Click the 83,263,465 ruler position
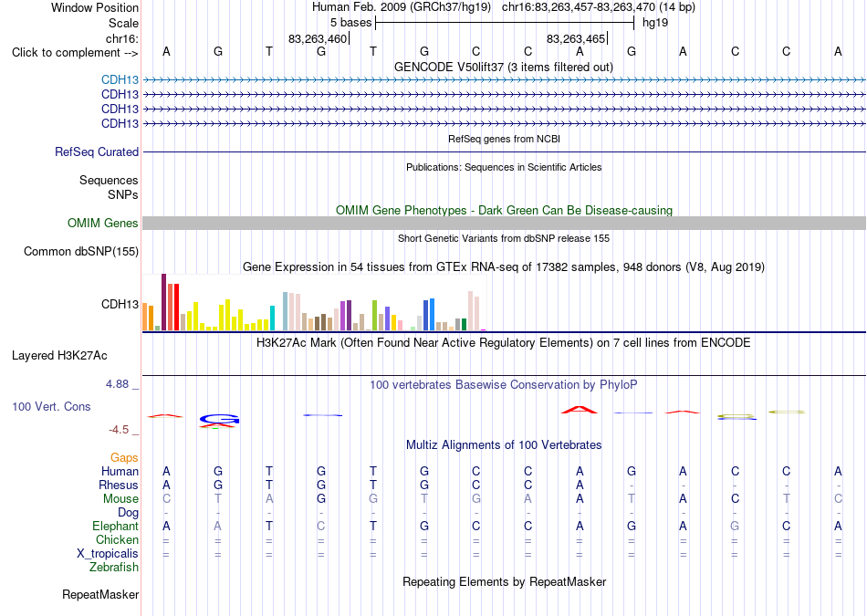Image resolution: width=867 pixels, height=616 pixels. coord(576,39)
